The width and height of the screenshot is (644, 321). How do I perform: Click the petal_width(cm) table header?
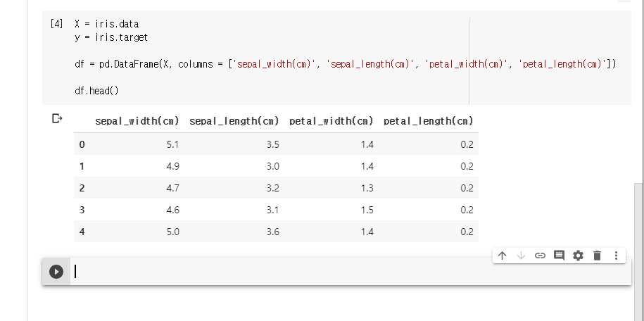331,121
